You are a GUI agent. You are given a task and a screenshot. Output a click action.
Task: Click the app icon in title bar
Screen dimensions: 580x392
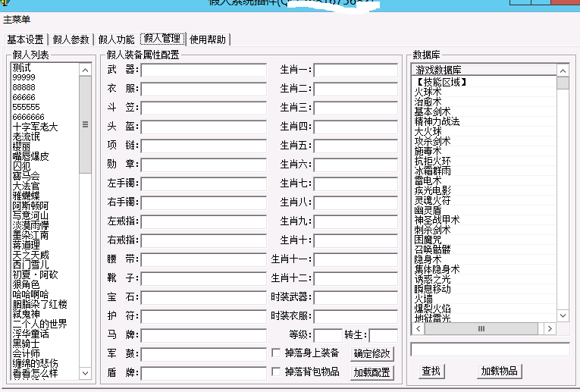(x=5, y=2)
